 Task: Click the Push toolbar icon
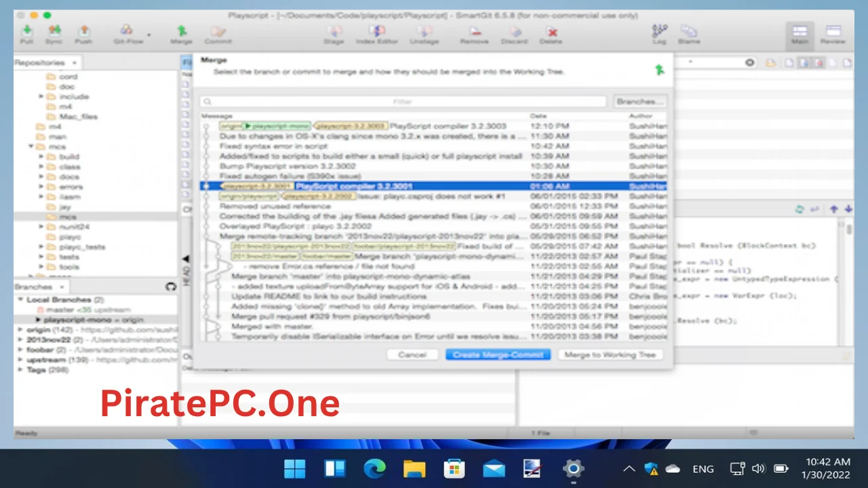(83, 34)
